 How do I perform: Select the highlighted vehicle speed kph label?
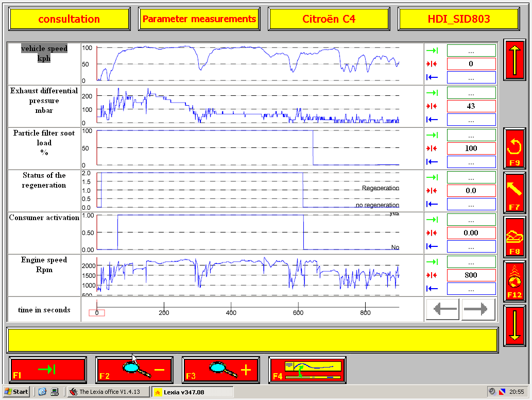point(44,53)
